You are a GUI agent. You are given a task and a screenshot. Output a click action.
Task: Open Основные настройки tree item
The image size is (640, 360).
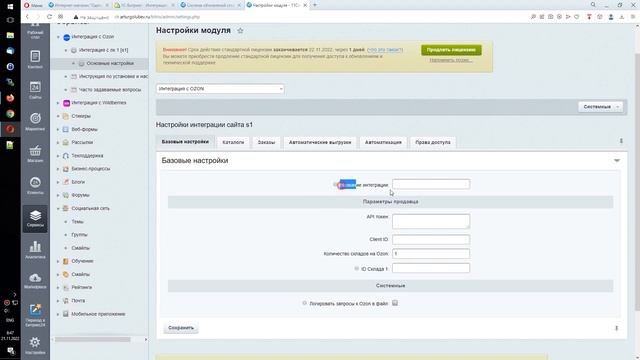tap(110, 64)
